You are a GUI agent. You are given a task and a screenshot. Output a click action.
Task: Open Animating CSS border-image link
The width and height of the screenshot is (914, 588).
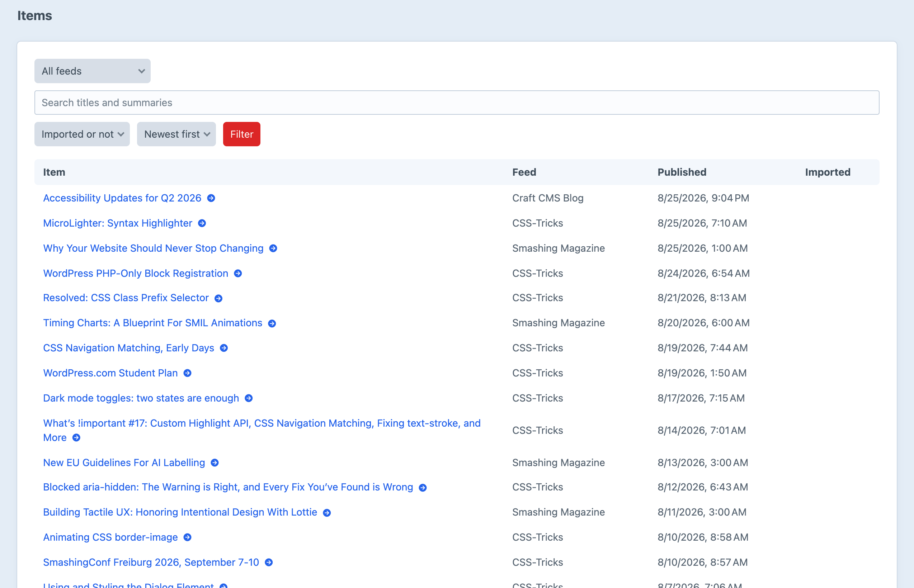pos(110,537)
